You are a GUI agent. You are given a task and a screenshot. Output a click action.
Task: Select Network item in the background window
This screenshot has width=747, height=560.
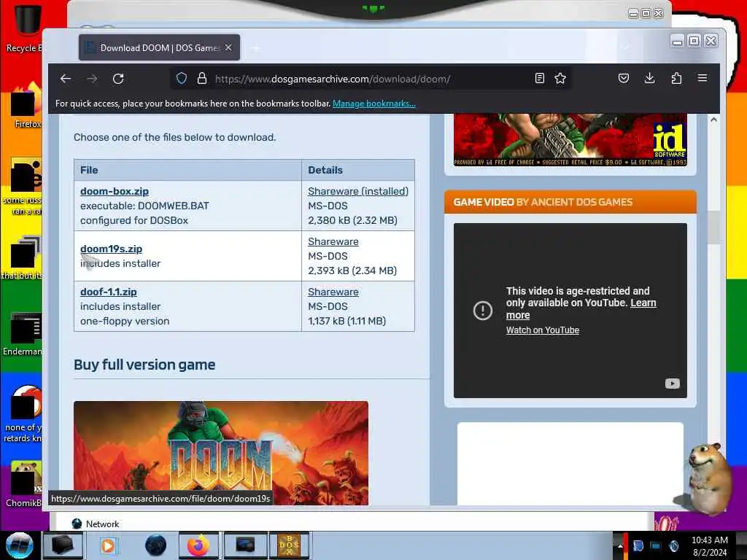96,524
